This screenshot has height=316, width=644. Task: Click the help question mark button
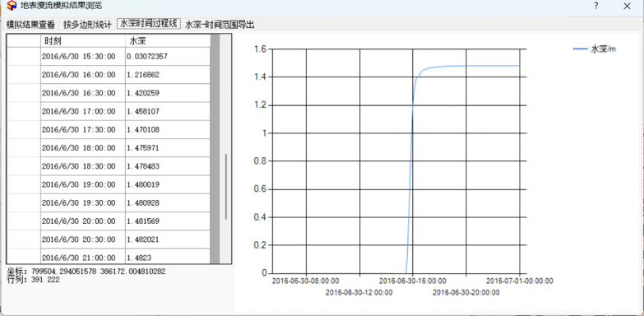coord(596,6)
